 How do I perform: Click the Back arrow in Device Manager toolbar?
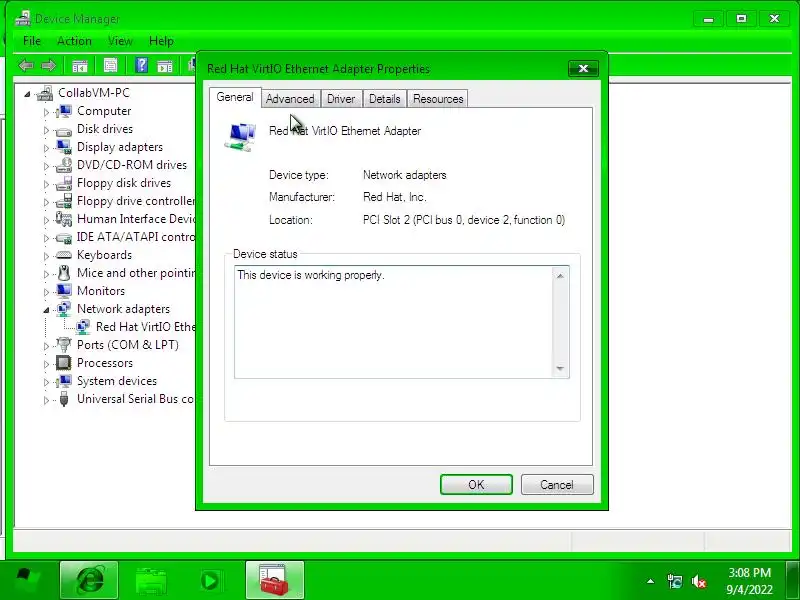pyautogui.click(x=26, y=65)
